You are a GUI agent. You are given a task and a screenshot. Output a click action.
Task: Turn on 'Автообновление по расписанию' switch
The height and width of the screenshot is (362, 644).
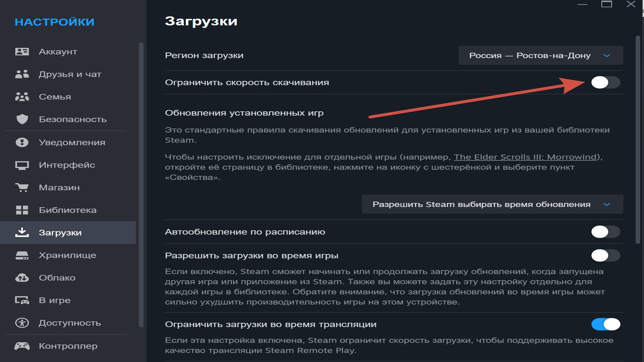tap(606, 232)
